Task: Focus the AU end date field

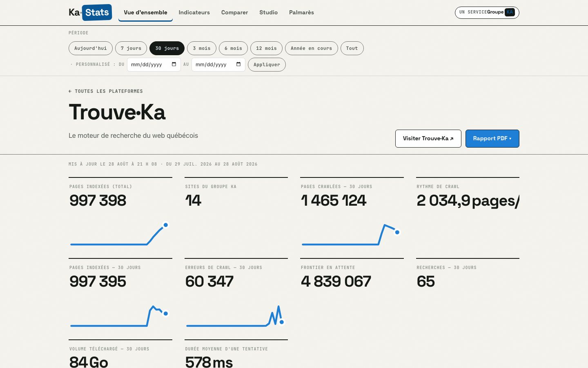Action: tap(218, 65)
